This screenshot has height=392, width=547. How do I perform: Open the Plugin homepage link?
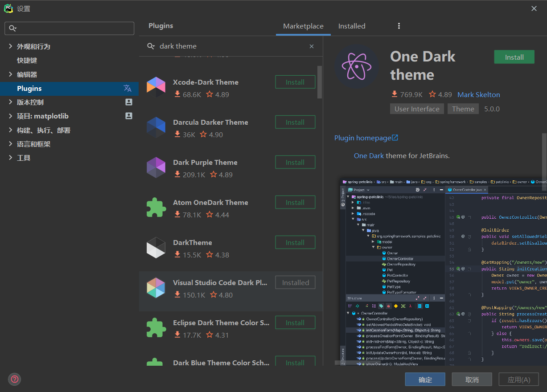[366, 138]
